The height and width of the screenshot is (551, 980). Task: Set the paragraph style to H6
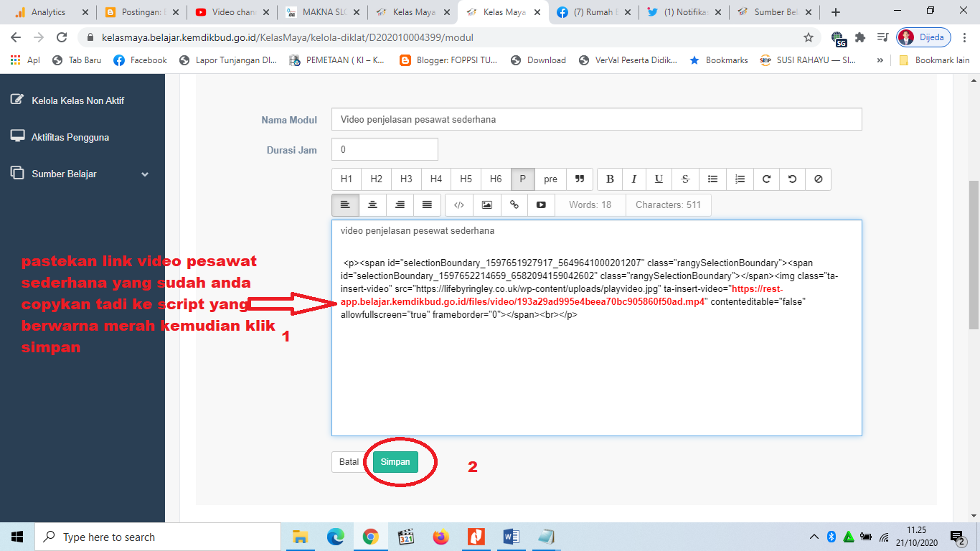coord(496,179)
